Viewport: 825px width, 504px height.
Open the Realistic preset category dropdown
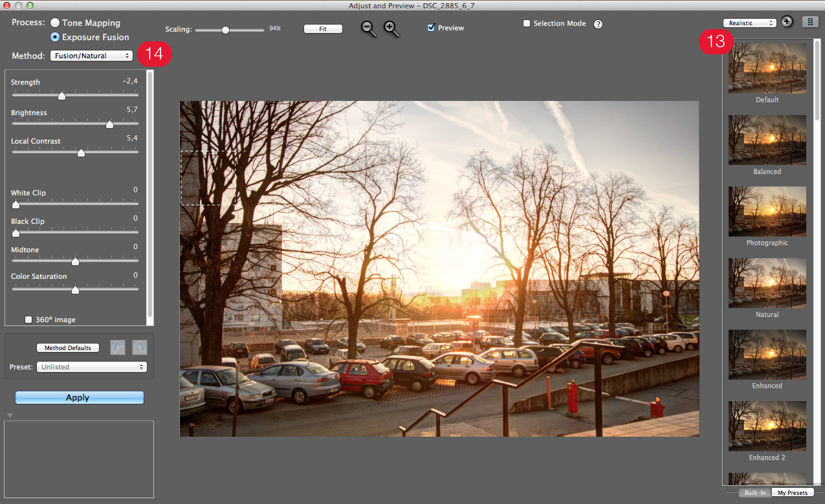click(749, 23)
